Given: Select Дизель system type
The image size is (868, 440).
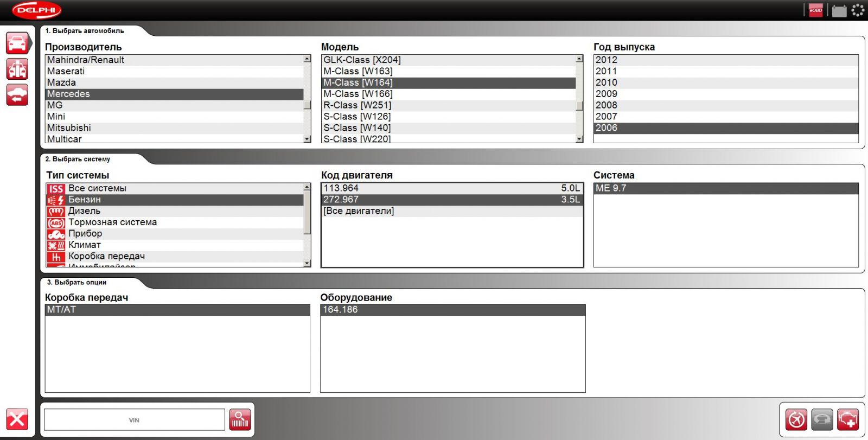Looking at the screenshot, I should click(174, 211).
